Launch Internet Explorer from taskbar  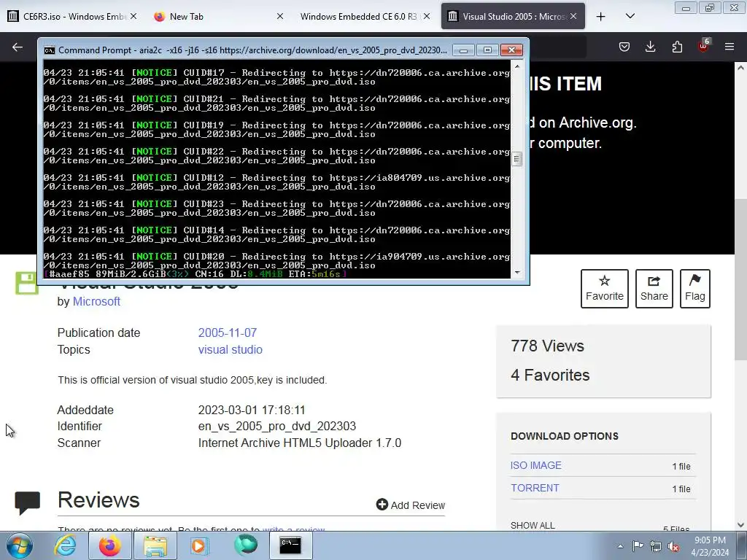[65, 545]
